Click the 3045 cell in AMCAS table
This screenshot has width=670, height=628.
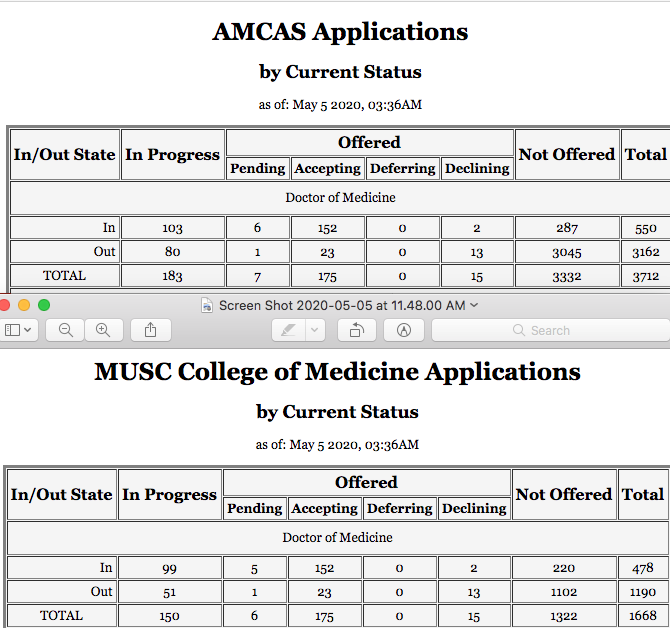[x=567, y=252]
